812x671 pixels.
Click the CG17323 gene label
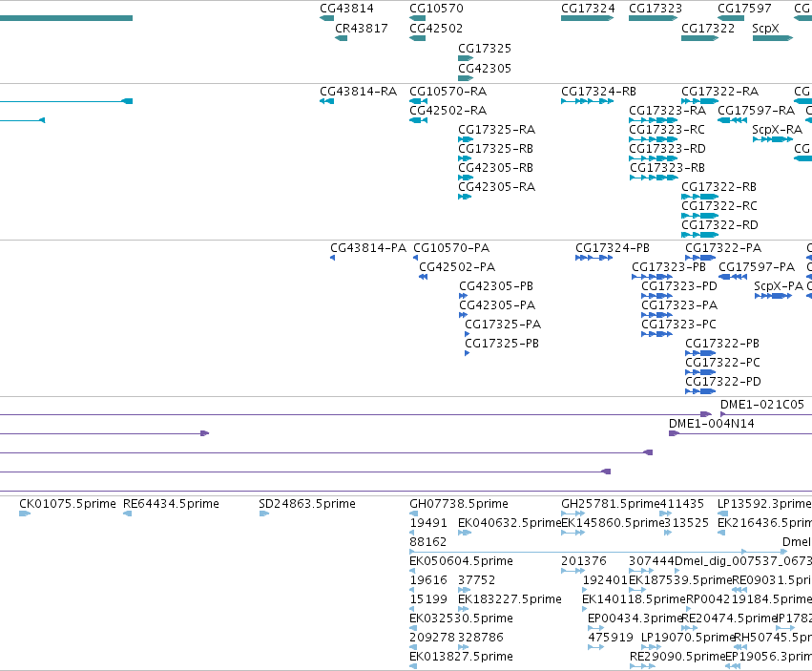coord(656,9)
